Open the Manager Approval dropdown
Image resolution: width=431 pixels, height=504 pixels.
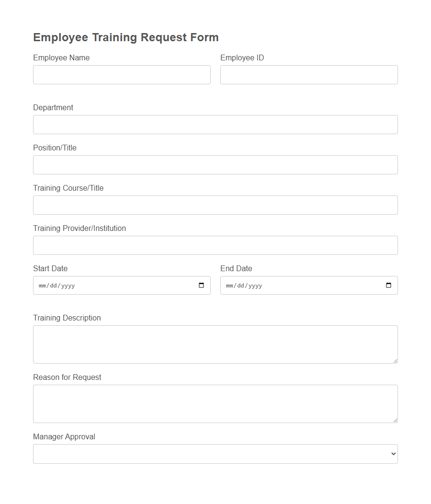215,454
